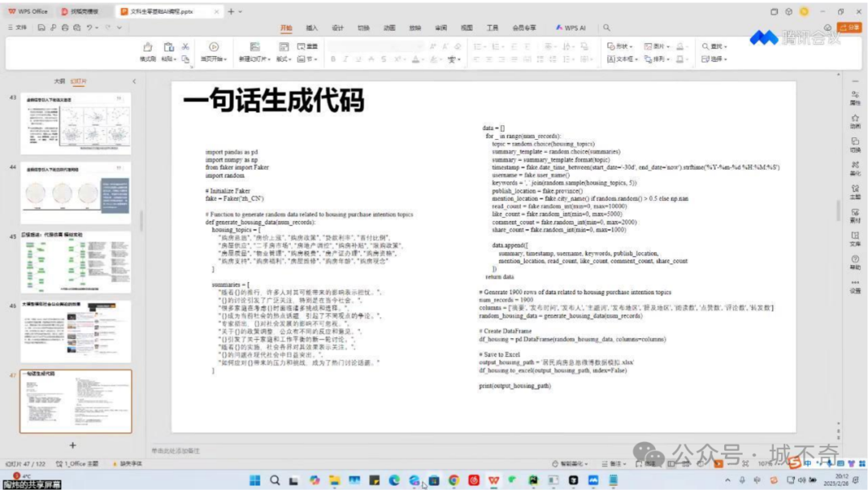Open a new document tab with plus
This screenshot has height=490, width=868.
pos(231,11)
